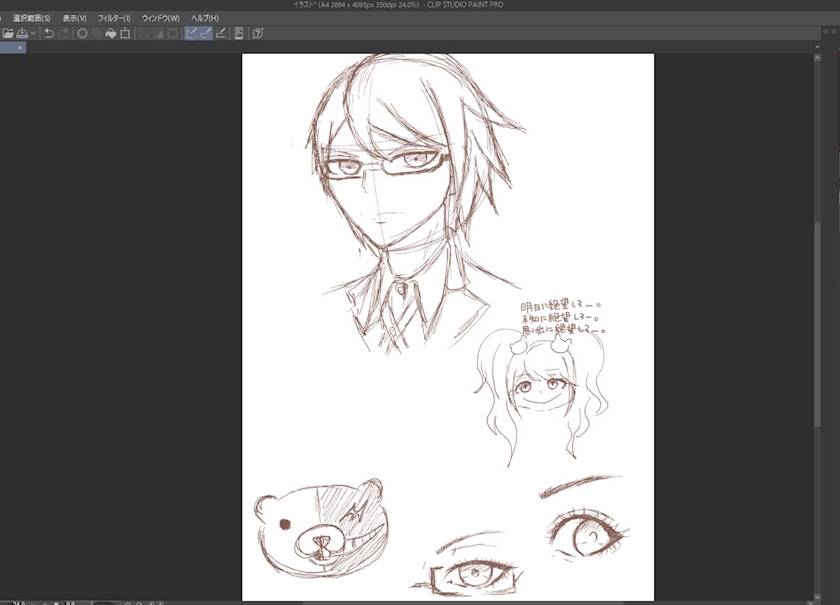Open the フィルター(I) menu
Image resolution: width=840 pixels, height=605 pixels.
(x=114, y=18)
